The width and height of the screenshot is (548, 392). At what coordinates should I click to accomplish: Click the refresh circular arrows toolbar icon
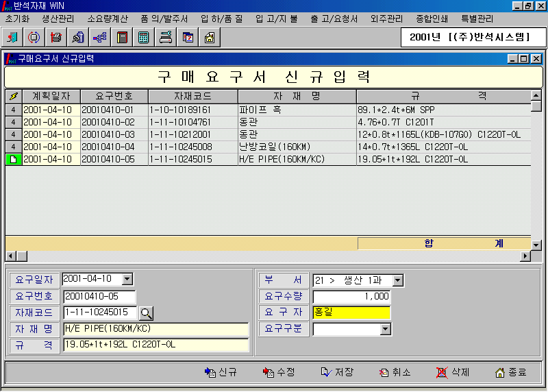tap(34, 38)
